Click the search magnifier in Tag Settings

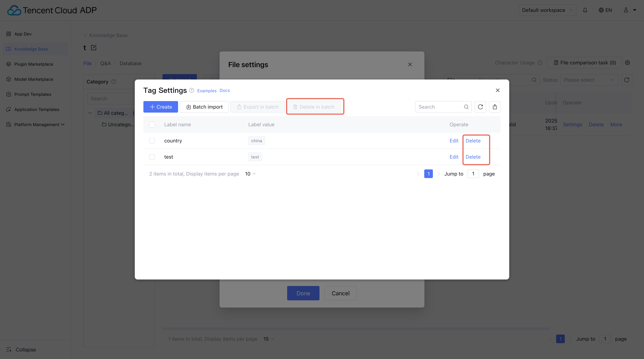point(466,107)
